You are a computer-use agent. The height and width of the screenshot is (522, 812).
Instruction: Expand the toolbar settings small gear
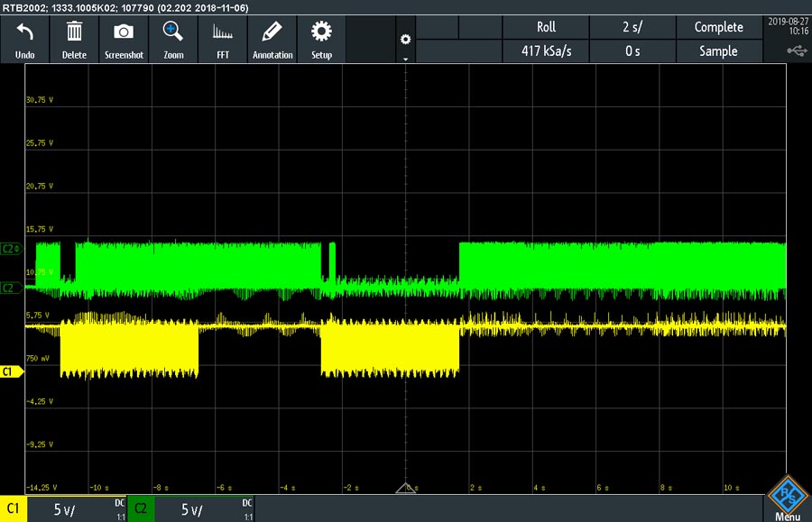pyautogui.click(x=405, y=40)
